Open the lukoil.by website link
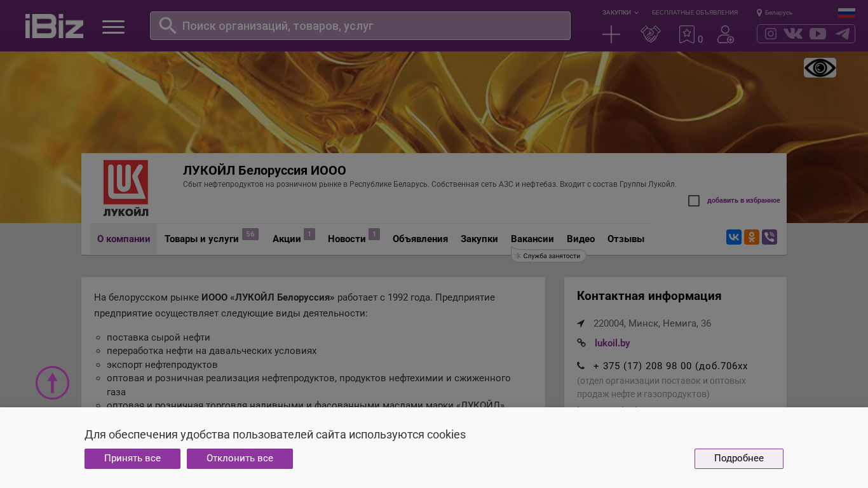 613,343
